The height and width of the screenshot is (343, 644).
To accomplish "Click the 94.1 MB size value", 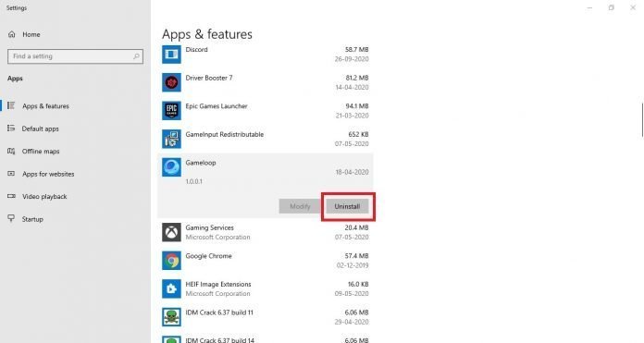I will (x=356, y=105).
